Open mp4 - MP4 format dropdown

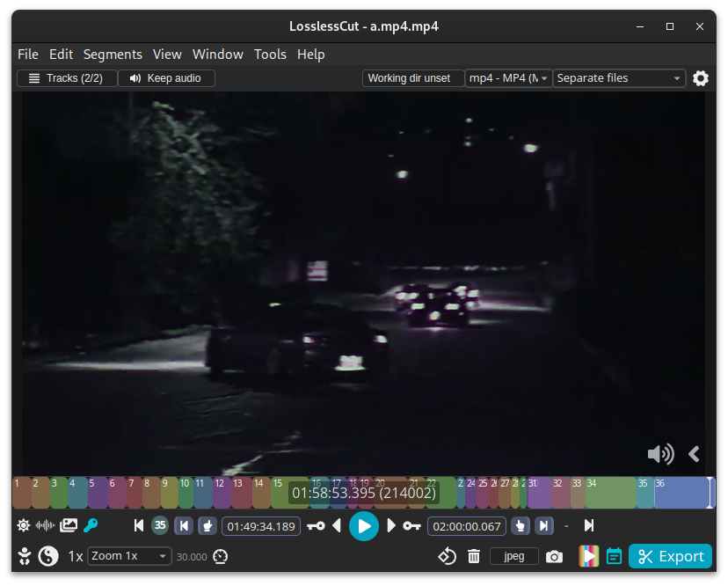pyautogui.click(x=508, y=78)
